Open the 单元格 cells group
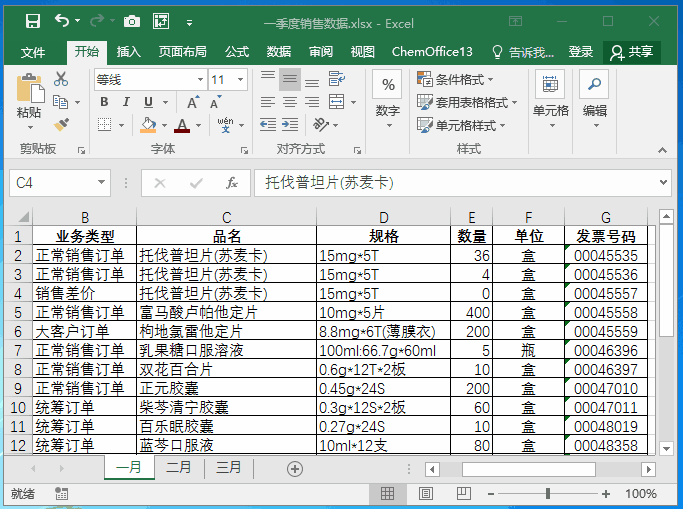Screen dimensions: 683x509 (551, 100)
